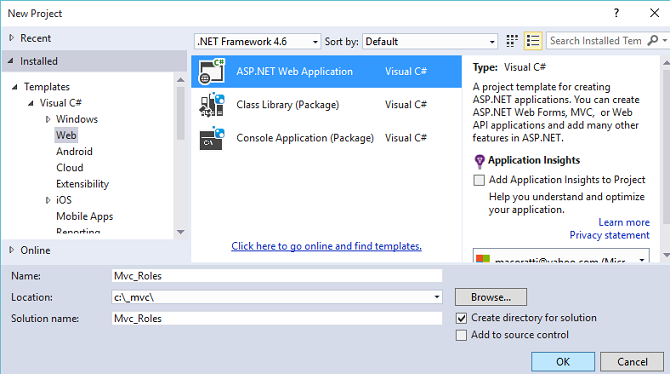Click into the project Name field
The width and height of the screenshot is (670, 374).
[x=277, y=276]
